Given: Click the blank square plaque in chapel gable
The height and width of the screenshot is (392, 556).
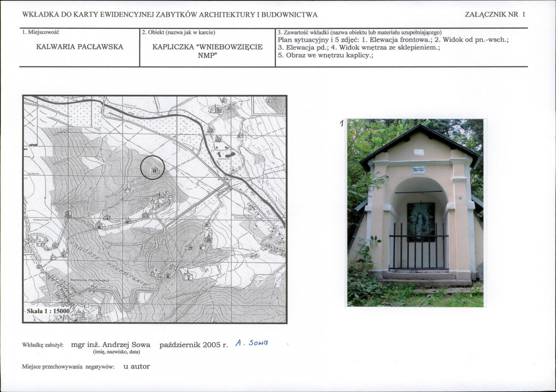Looking at the screenshot, I should [419, 152].
